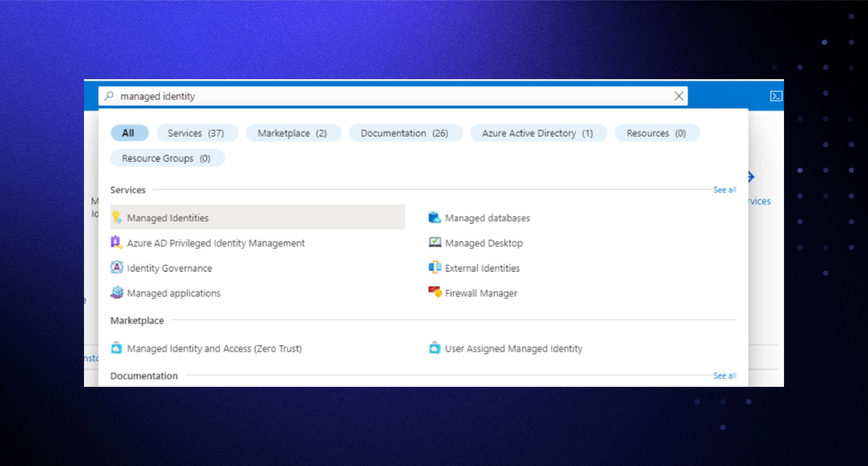868x466 pixels.
Task: Select Azure AD Privileged Identity Management
Action: click(216, 243)
